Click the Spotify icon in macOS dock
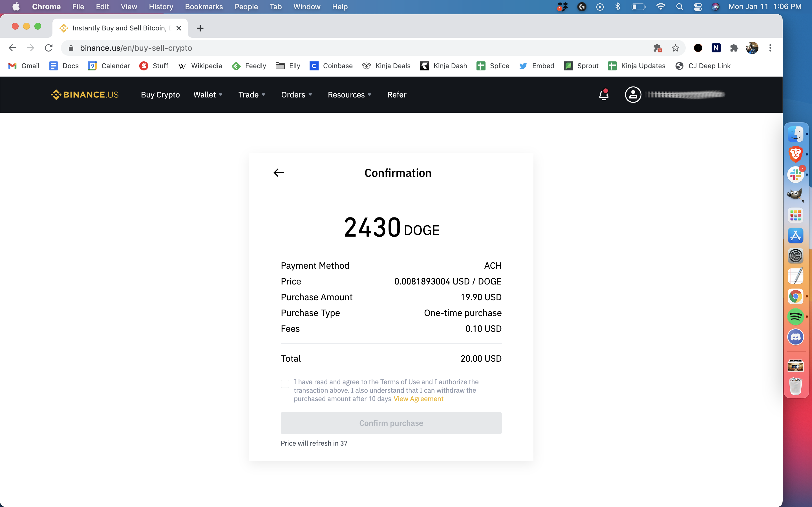The image size is (812, 507). tap(796, 316)
